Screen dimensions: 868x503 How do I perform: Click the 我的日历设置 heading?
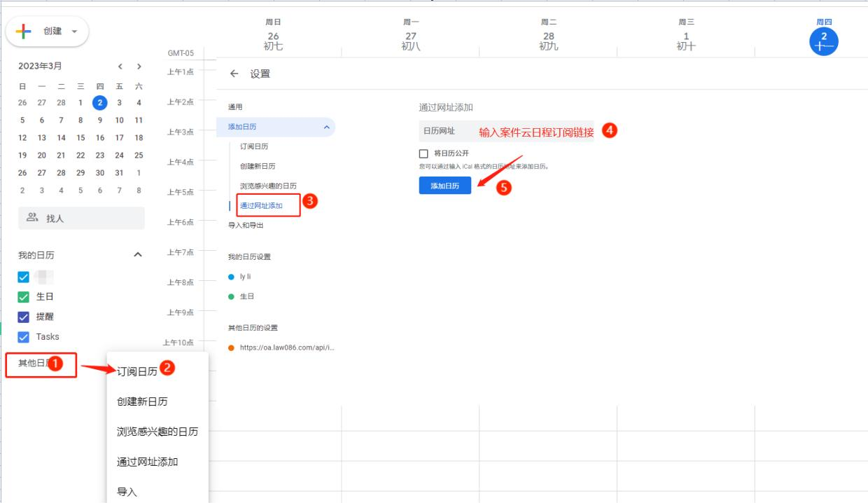coord(249,256)
